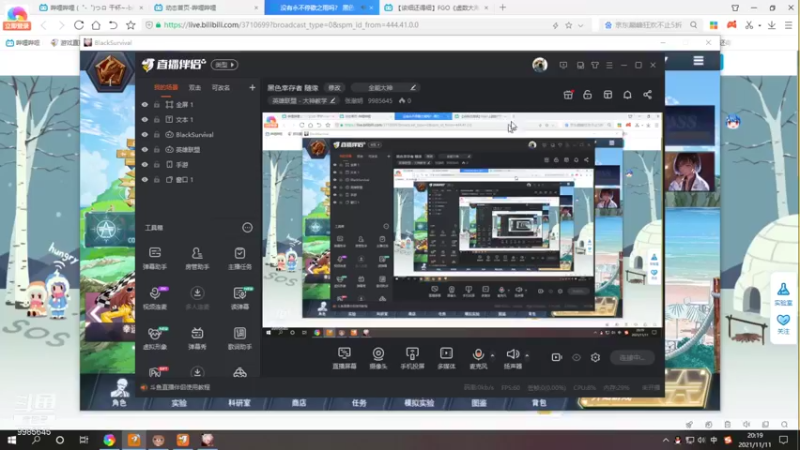This screenshot has height=450, width=800.
Task: Click the 扬声器 speaker icon
Action: pos(512,354)
